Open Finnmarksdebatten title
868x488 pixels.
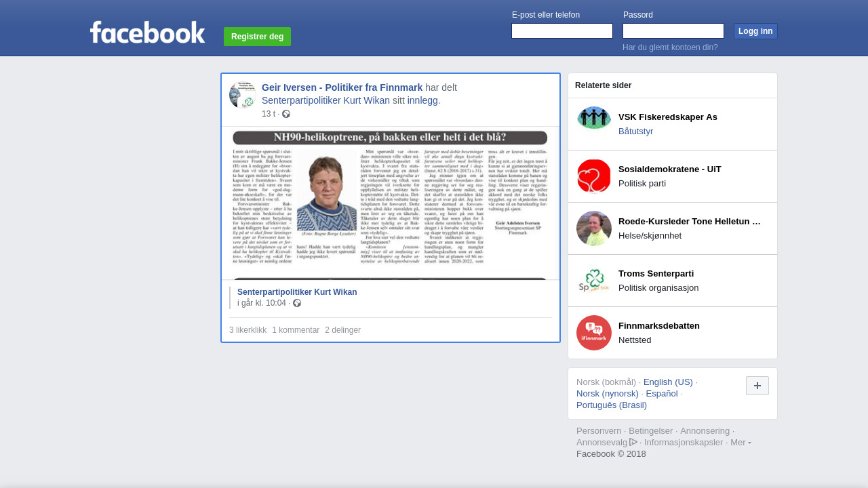[659, 326]
